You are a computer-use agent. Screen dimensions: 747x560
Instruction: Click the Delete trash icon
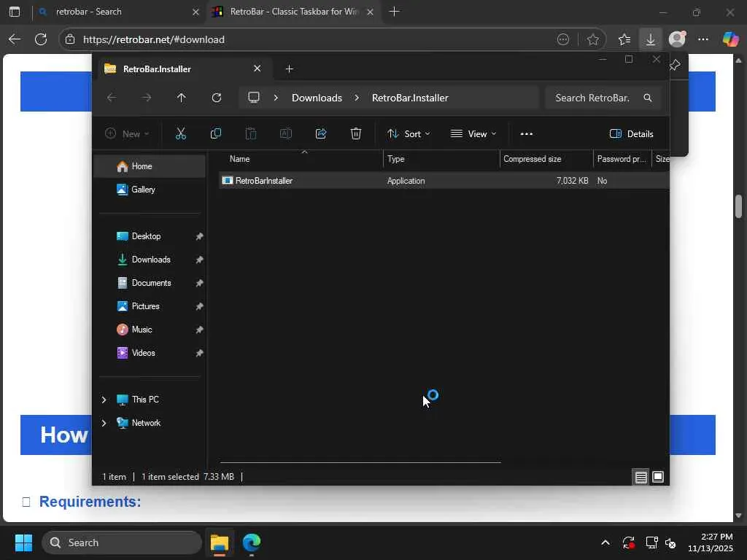(x=356, y=134)
